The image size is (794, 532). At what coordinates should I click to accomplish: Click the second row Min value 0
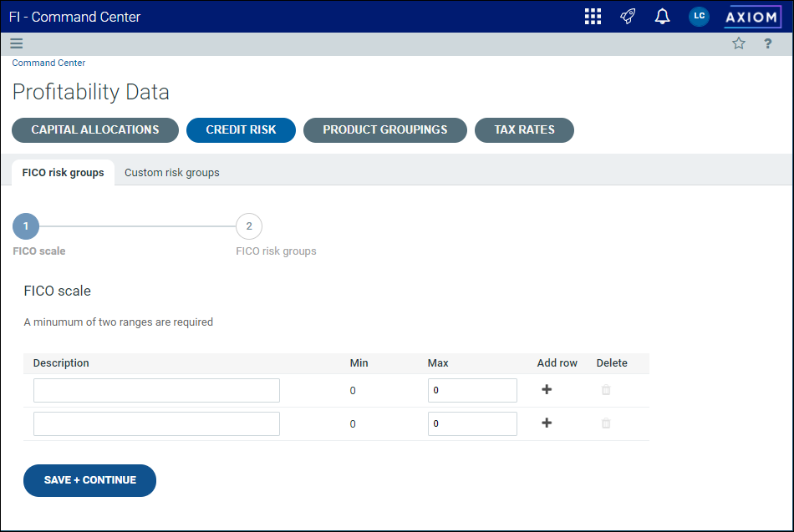pyautogui.click(x=353, y=424)
